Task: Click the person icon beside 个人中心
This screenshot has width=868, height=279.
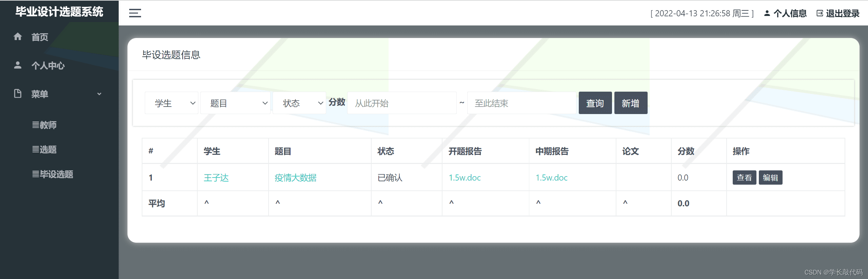Action: click(x=18, y=65)
